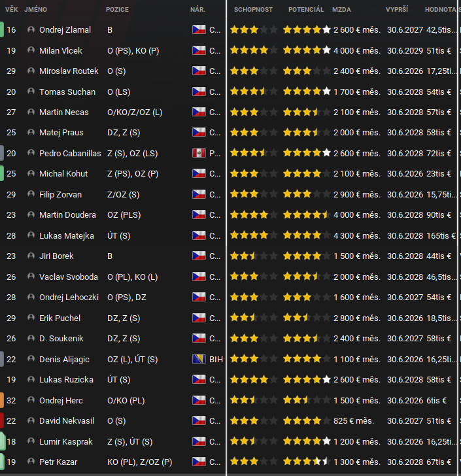461x476 pixels.
Task: Click the potential stars for Lukas Ruzicka
Action: pos(307,379)
